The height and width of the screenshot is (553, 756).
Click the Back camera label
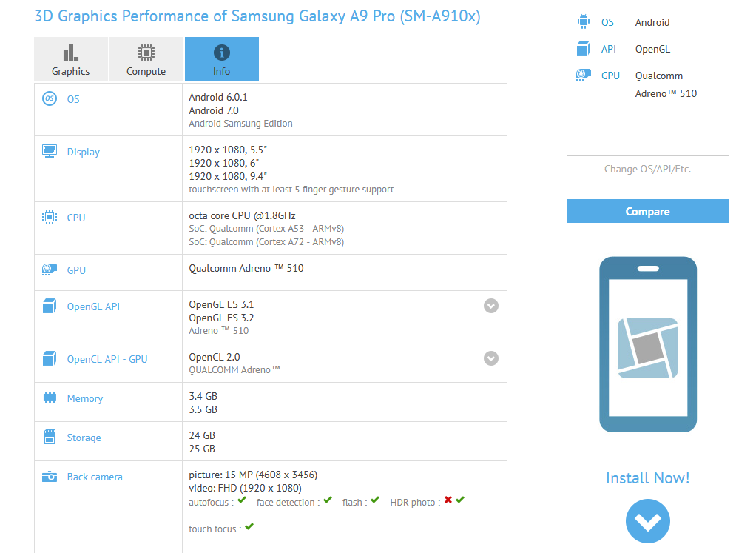click(95, 477)
